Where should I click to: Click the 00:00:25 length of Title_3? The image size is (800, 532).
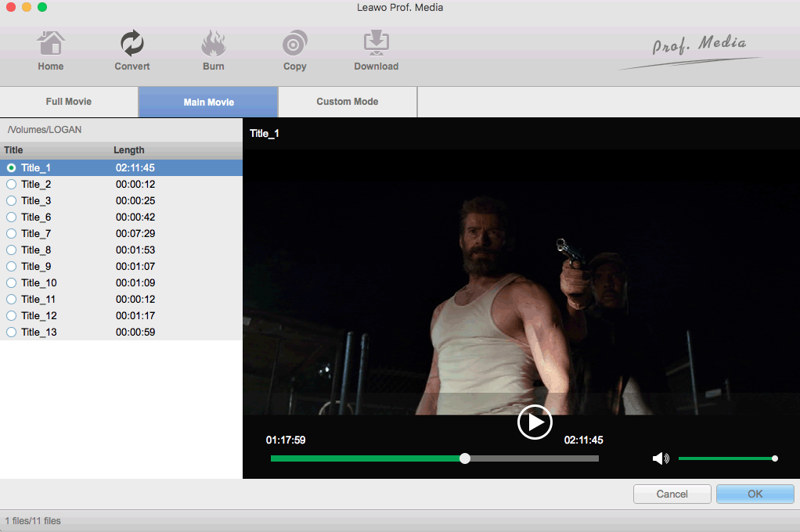coord(135,200)
